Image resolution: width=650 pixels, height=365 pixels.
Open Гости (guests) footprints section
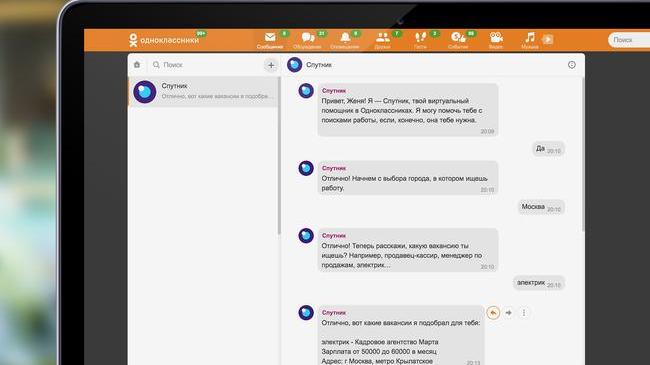click(x=420, y=40)
